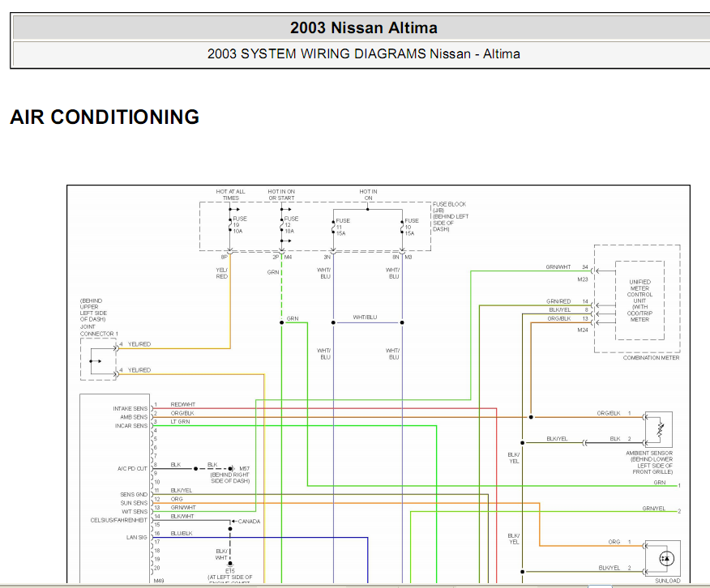The width and height of the screenshot is (710, 588).
Task: Click the INCAR SENS pin label
Action: coord(131,426)
